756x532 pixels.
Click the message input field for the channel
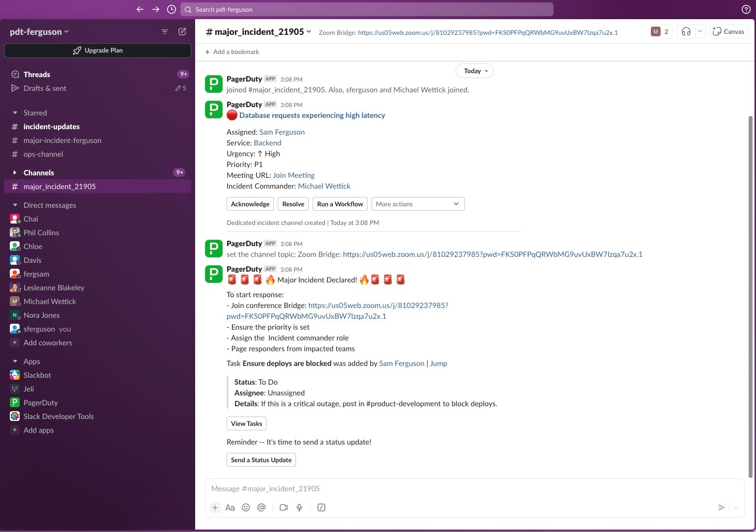442,488
